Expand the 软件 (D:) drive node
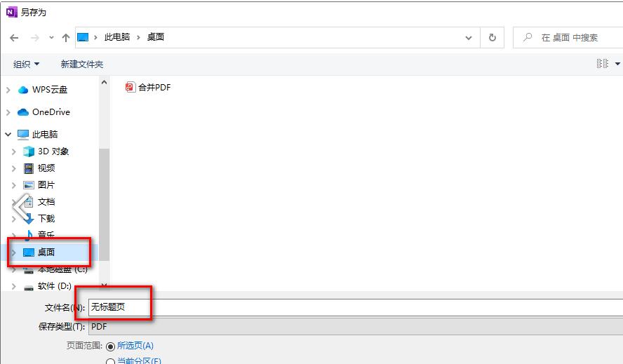Image resolution: width=623 pixels, height=364 pixels. 14,286
